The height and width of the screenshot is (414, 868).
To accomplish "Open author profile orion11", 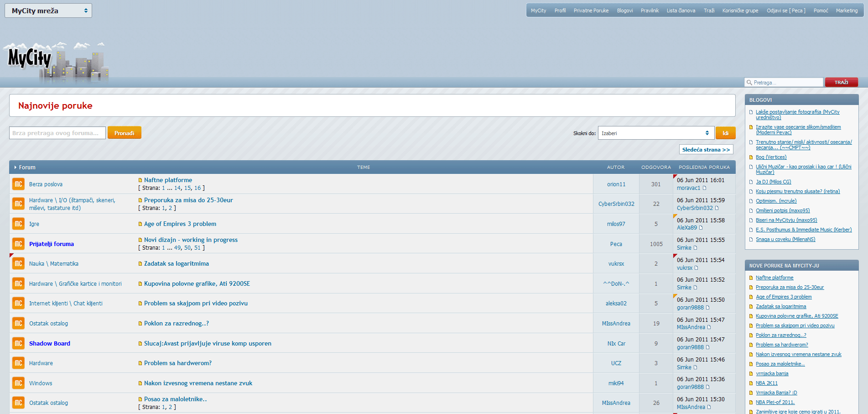I will [x=616, y=184].
